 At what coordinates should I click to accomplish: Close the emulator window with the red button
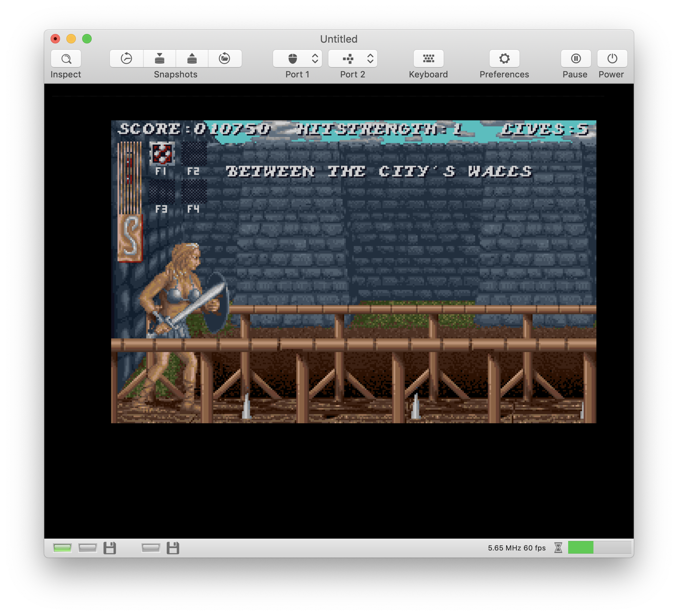click(x=55, y=39)
